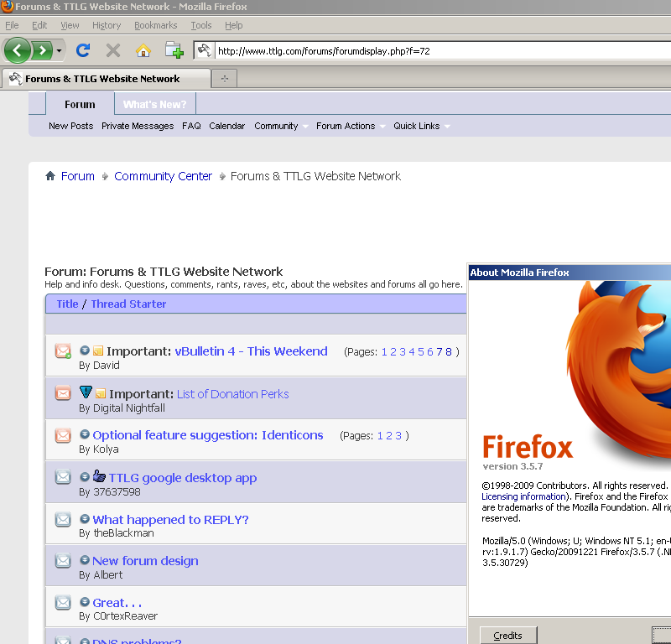Click the blue post icon before Great. . .

tap(85, 601)
